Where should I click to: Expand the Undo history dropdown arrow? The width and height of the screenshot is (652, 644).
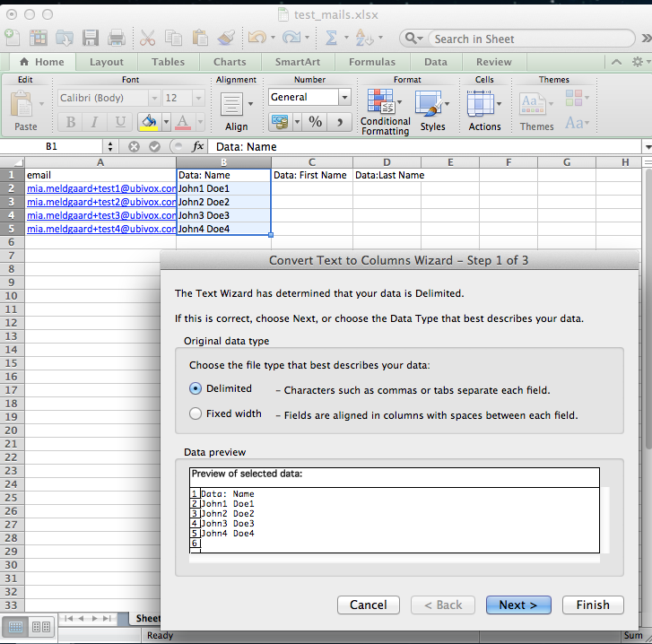[273, 38]
